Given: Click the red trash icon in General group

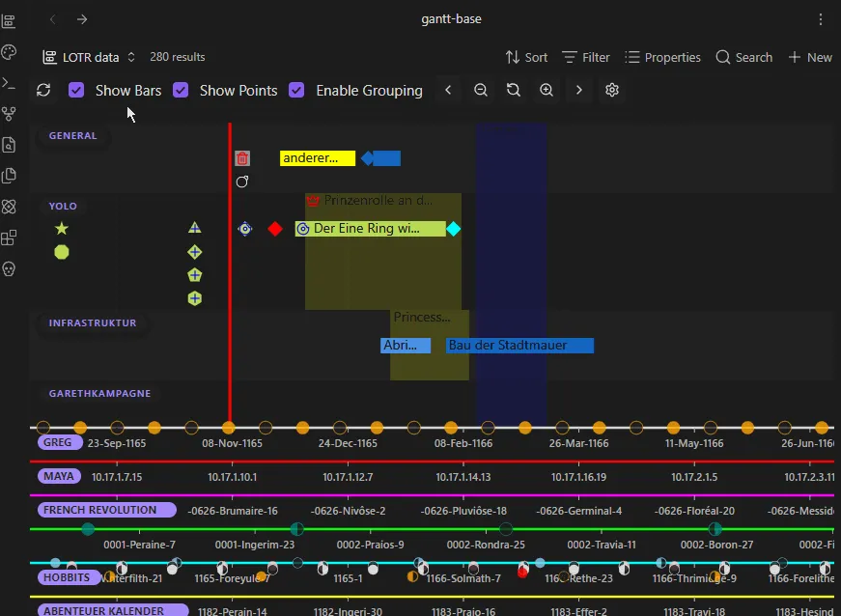Looking at the screenshot, I should point(242,158).
